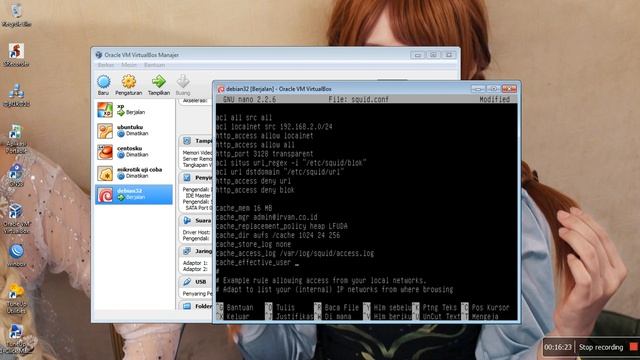Open the TuneUp Utilities desktop shortcut
This screenshot has height=360, width=640.
point(16,298)
